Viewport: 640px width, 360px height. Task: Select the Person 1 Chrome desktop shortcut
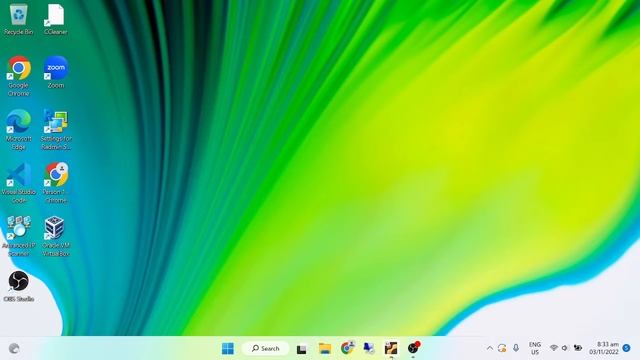click(56, 183)
